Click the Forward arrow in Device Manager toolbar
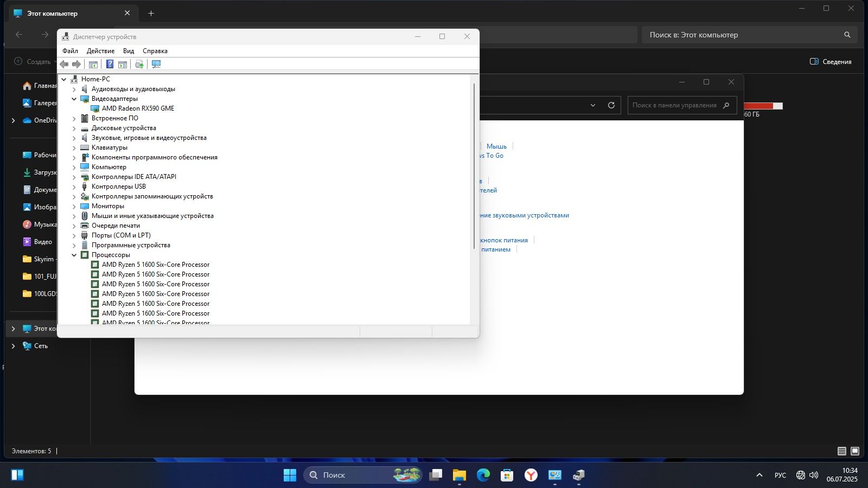The height and width of the screenshot is (488, 868). tap(76, 64)
